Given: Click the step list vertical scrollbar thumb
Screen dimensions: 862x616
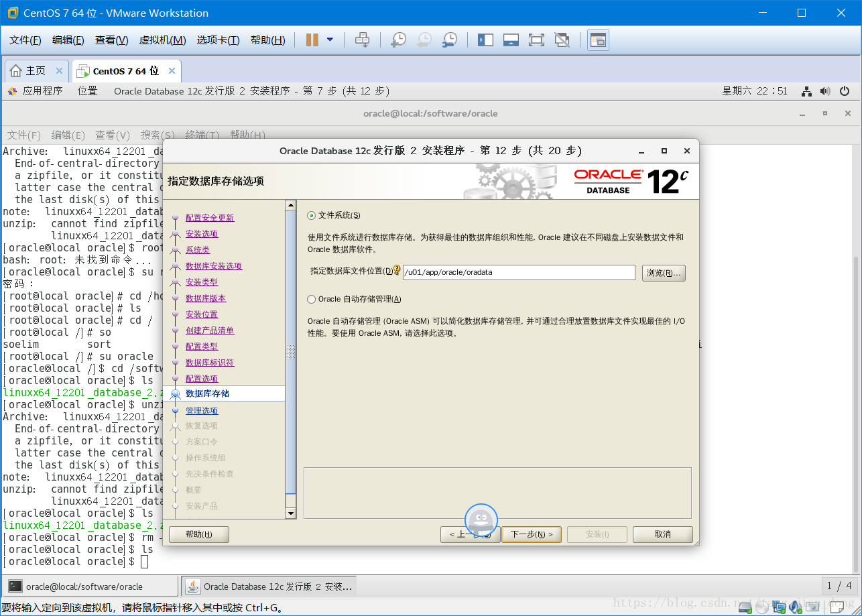Looking at the screenshot, I should [291, 352].
